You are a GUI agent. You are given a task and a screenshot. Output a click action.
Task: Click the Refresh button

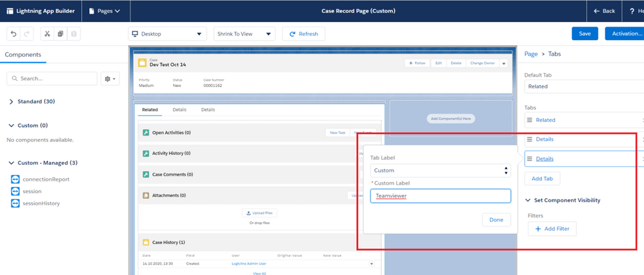(303, 34)
